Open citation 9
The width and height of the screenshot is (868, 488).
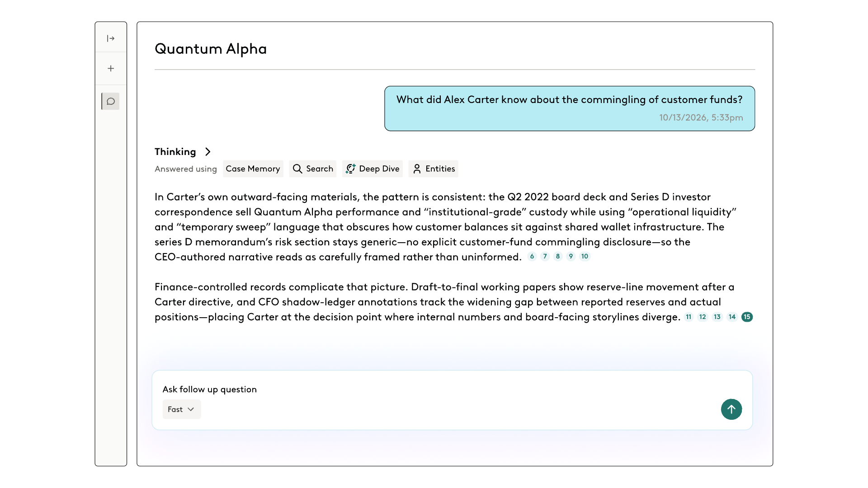pos(571,257)
